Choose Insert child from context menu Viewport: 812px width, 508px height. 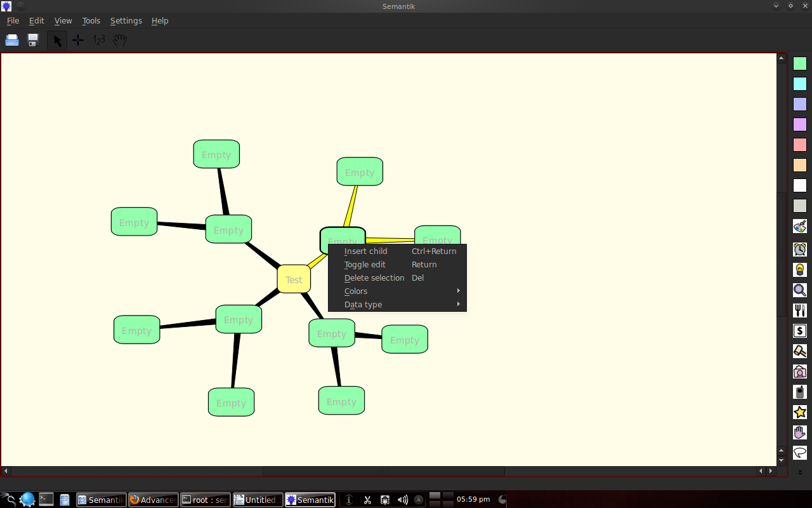pos(397,251)
